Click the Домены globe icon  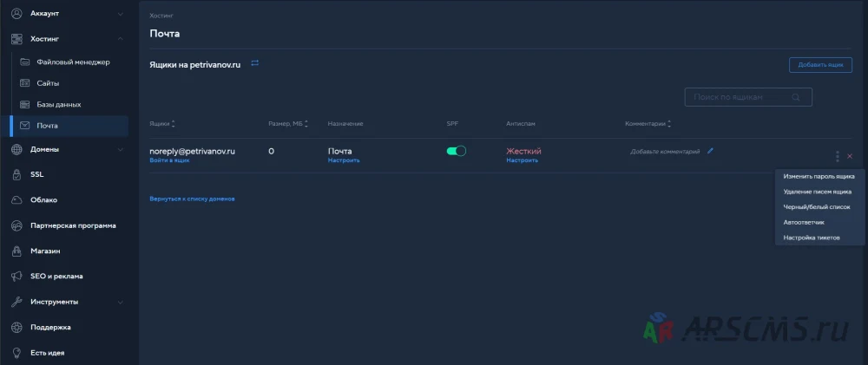pyautogui.click(x=16, y=149)
